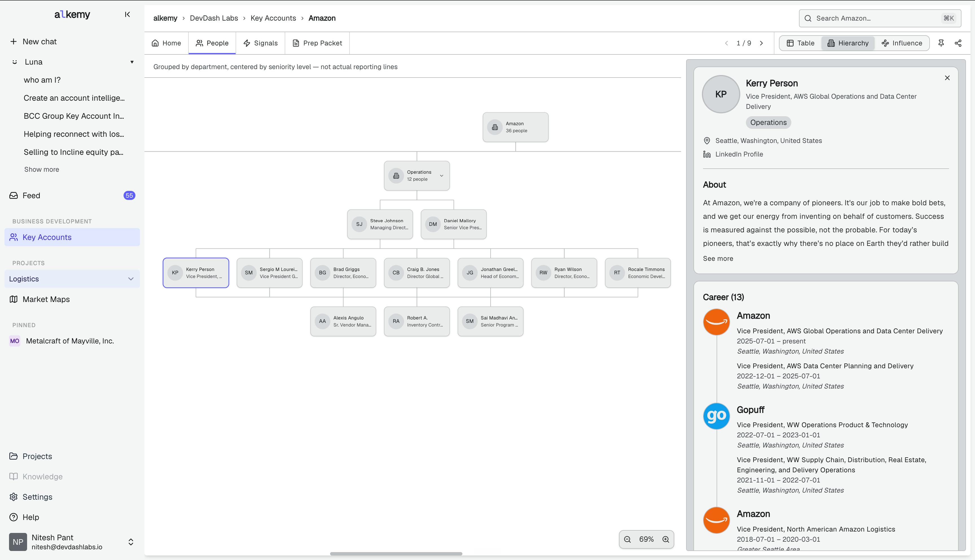
Task: Select Brad Griggs node
Action: pos(343,273)
